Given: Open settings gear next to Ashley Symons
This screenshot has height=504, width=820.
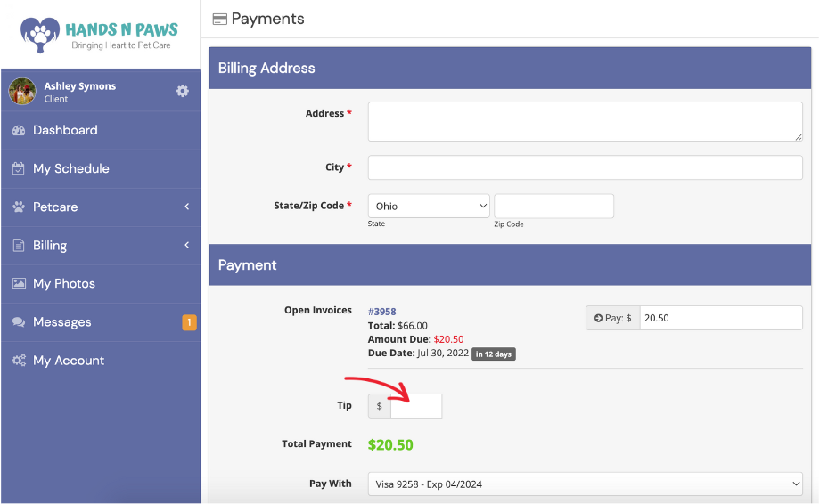Looking at the screenshot, I should pos(182,91).
